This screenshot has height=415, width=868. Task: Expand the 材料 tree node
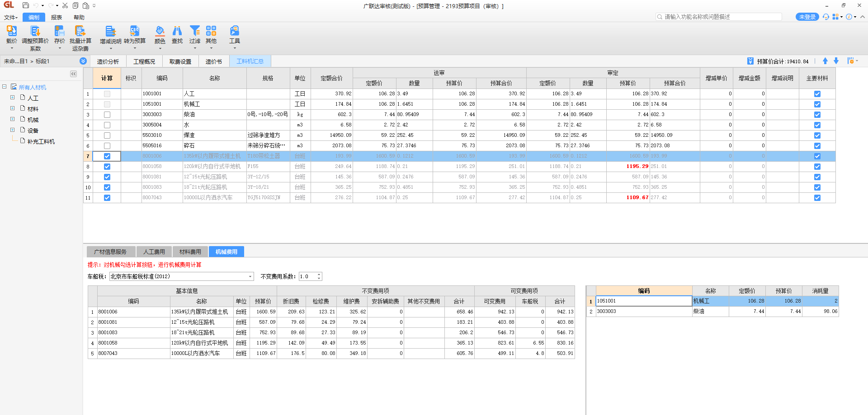coord(13,108)
